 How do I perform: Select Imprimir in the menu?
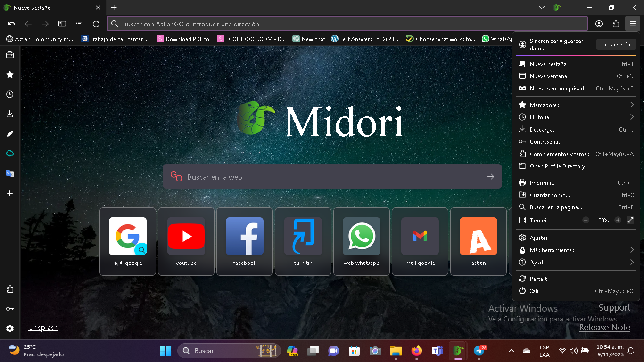576,182
